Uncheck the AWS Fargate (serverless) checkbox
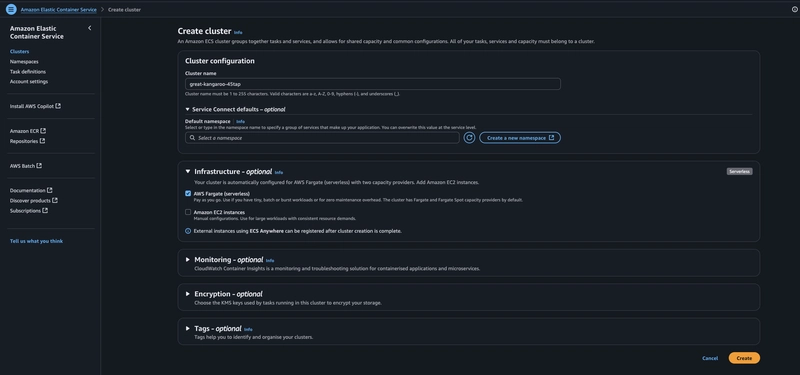 188,194
